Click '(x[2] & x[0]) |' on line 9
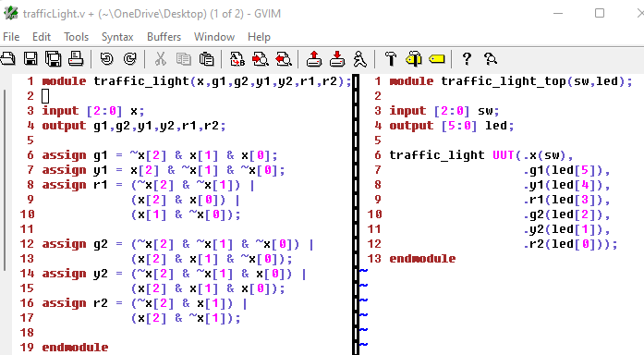Image resolution: width=644 pixels, height=355 pixels. (x=186, y=200)
